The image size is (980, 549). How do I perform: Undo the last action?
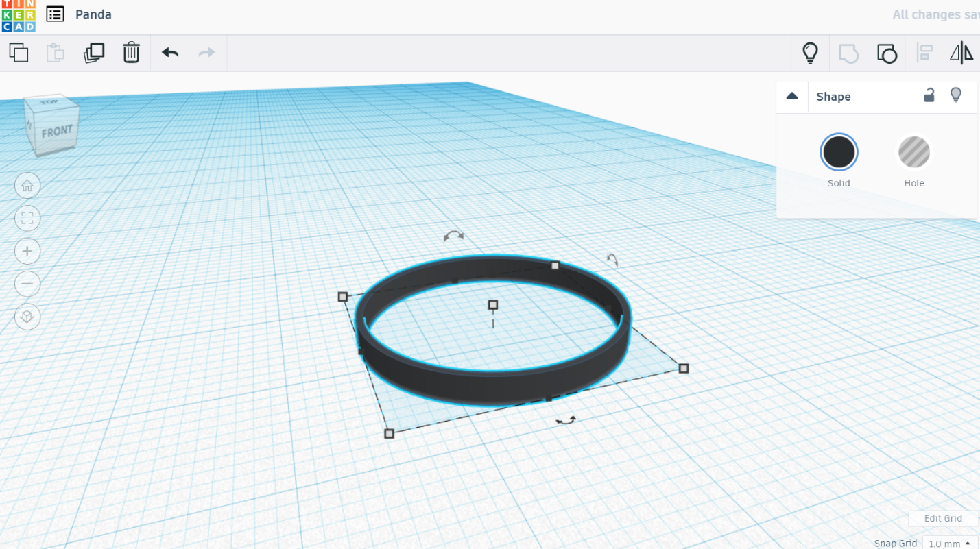coord(170,53)
